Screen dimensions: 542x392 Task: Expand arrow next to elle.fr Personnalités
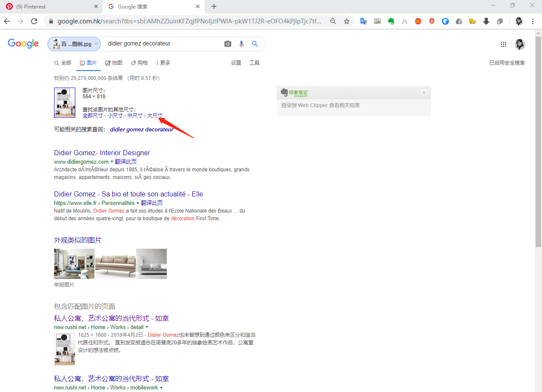pos(138,203)
